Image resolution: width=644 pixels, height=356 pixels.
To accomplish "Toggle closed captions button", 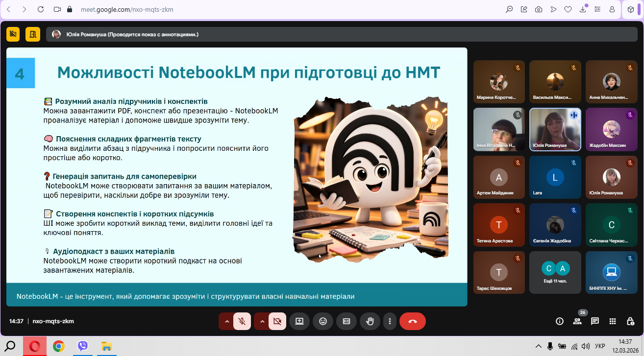I will pyautogui.click(x=347, y=321).
